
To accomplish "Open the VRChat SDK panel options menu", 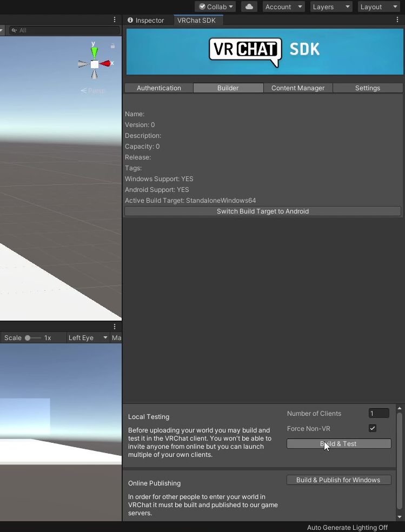I will coord(397,19).
